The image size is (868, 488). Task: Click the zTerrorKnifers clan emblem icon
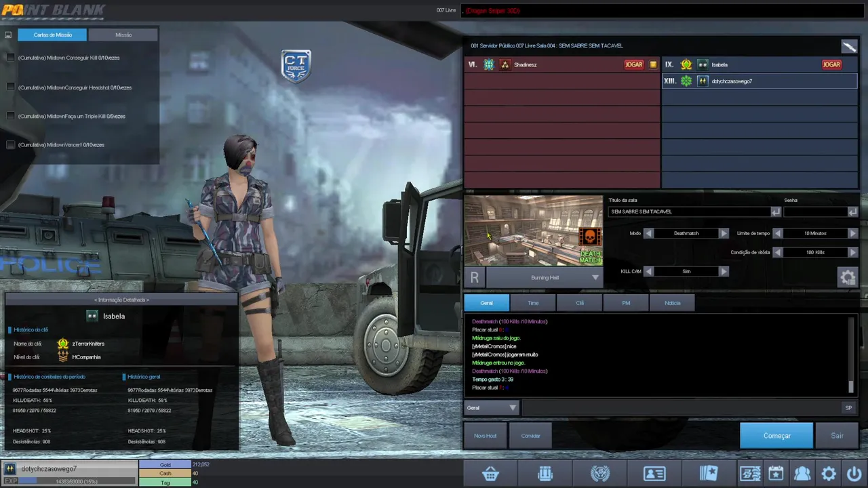[x=62, y=344]
